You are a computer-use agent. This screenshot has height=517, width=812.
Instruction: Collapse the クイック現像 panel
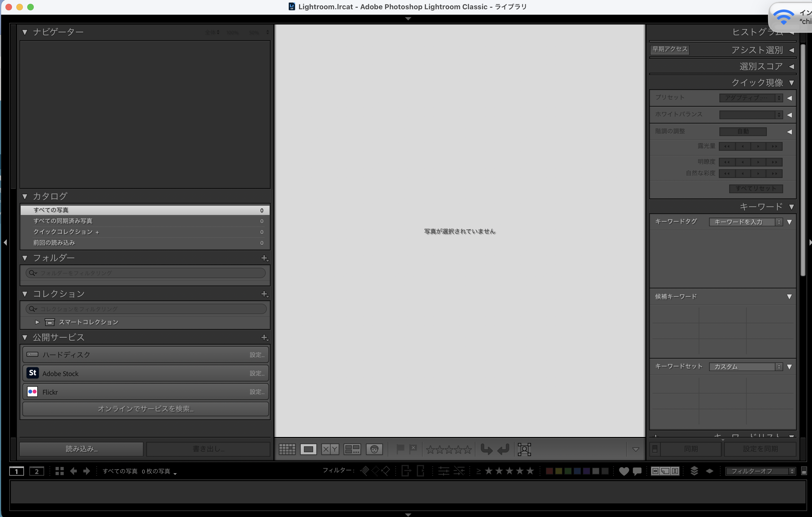[x=791, y=82]
